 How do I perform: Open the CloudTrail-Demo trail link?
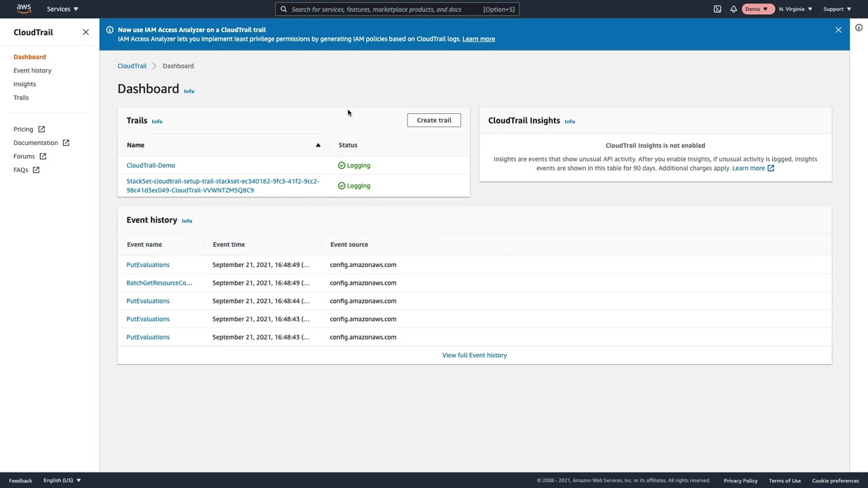[151, 165]
